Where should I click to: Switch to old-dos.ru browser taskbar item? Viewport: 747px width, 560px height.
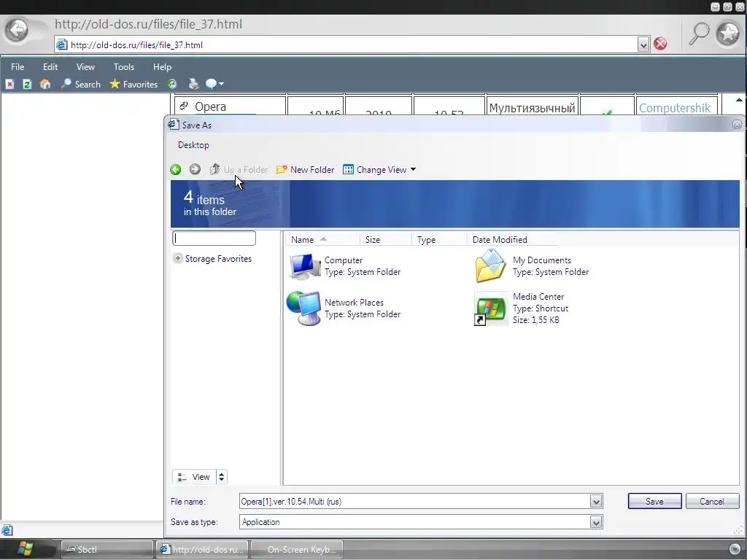point(202,550)
